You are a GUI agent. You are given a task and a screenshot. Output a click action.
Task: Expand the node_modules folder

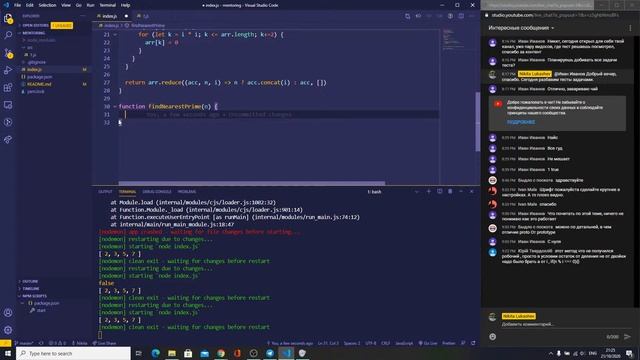coord(40,40)
